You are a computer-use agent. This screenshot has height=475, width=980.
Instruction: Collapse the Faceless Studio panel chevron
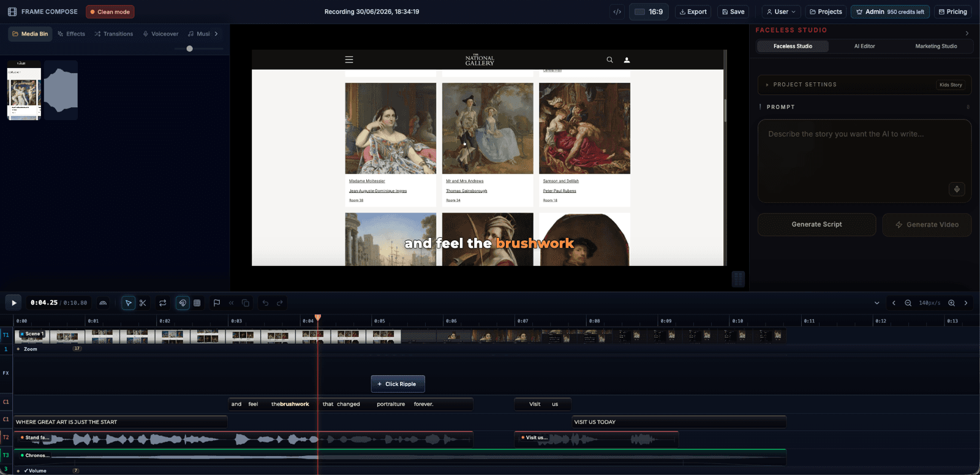[x=967, y=33]
